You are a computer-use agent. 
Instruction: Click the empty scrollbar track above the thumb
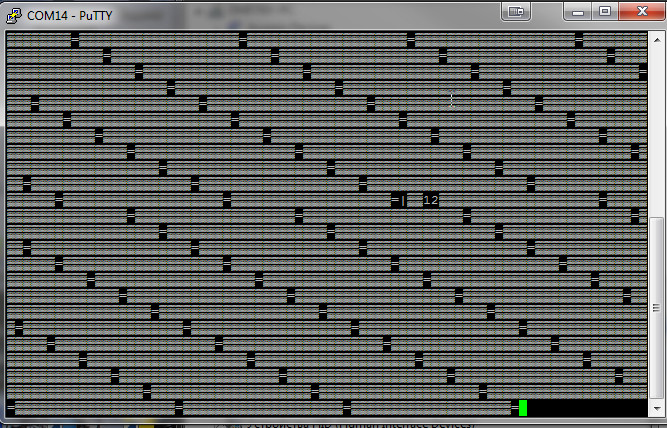click(656, 130)
